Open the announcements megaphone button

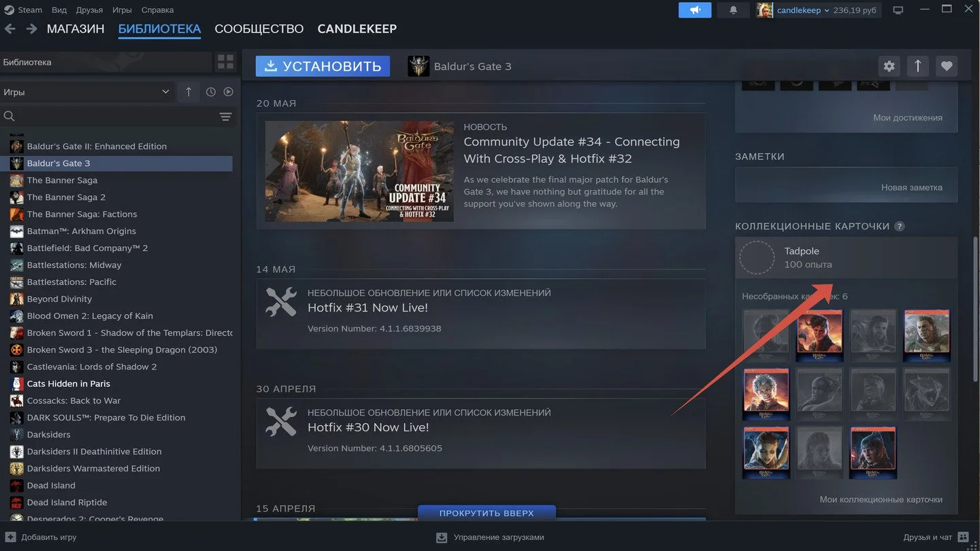click(695, 10)
